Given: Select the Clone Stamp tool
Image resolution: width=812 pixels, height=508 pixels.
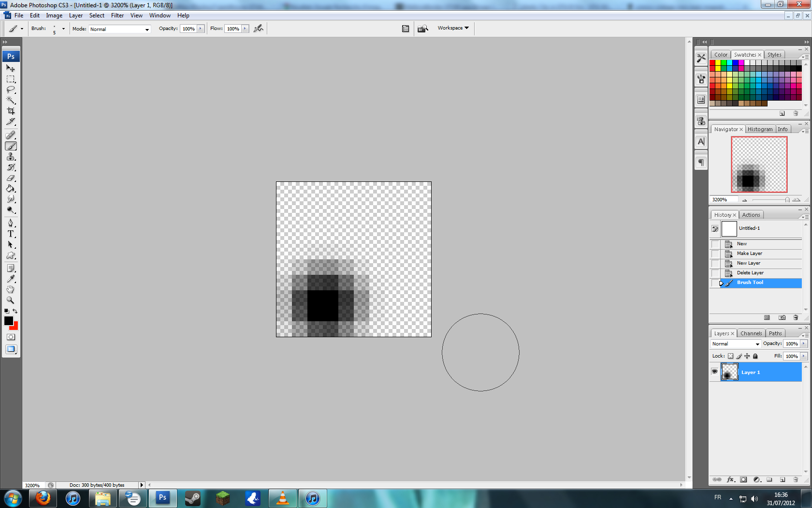Looking at the screenshot, I should coord(11,157).
